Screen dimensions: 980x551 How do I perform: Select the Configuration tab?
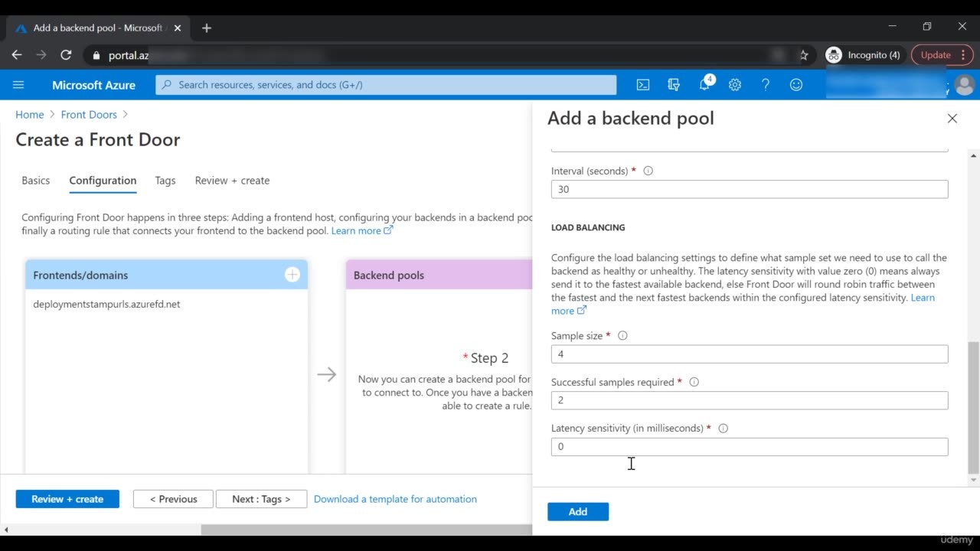[103, 181]
